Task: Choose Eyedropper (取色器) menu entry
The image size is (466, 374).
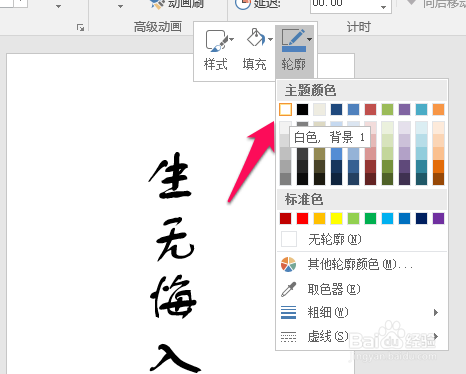Action: click(362, 289)
